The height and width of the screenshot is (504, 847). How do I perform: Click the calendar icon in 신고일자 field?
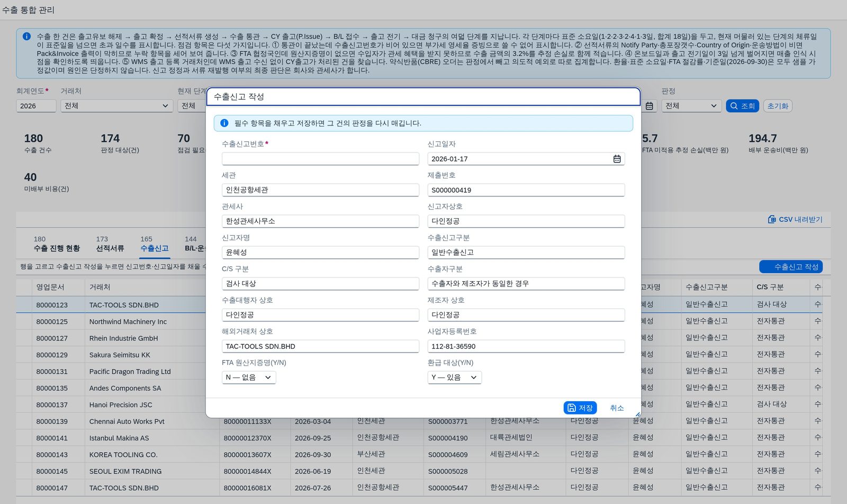(617, 159)
